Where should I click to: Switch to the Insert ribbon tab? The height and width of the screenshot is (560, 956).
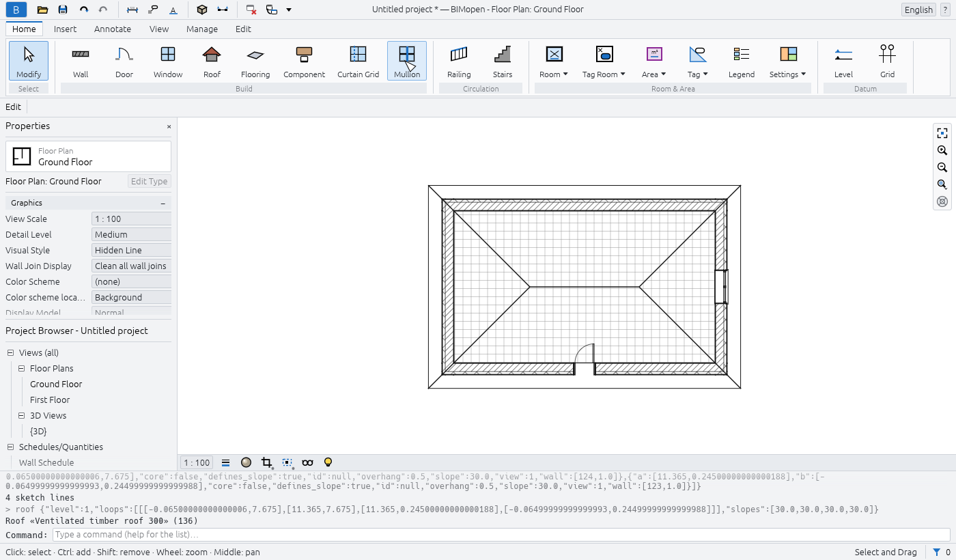coord(66,29)
